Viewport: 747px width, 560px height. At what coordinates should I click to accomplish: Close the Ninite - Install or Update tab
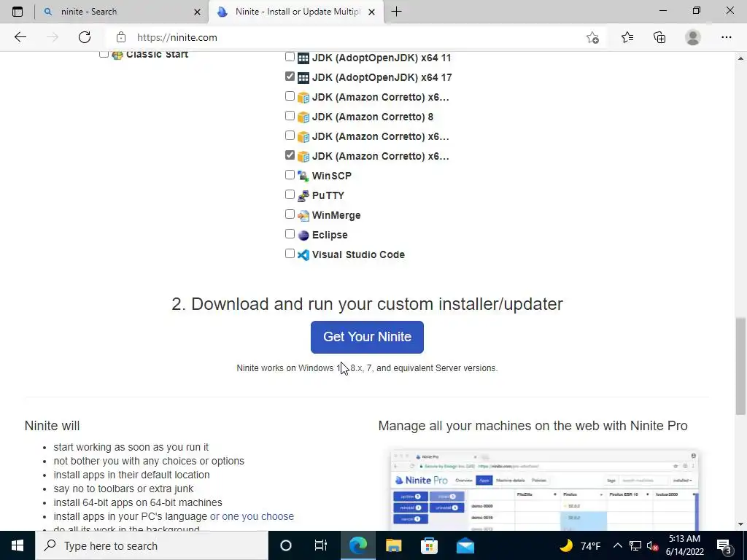coord(372,12)
